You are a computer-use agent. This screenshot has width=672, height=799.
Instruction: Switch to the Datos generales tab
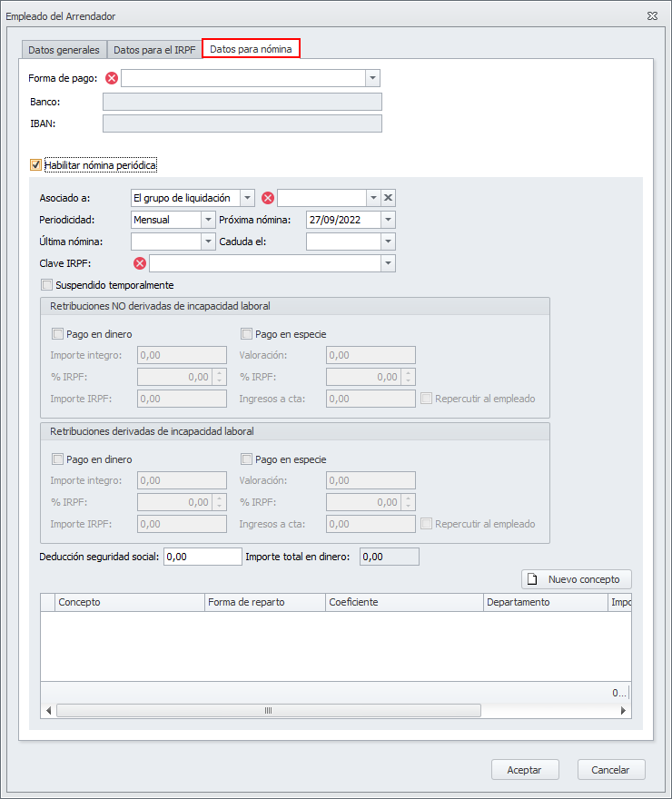tap(64, 50)
